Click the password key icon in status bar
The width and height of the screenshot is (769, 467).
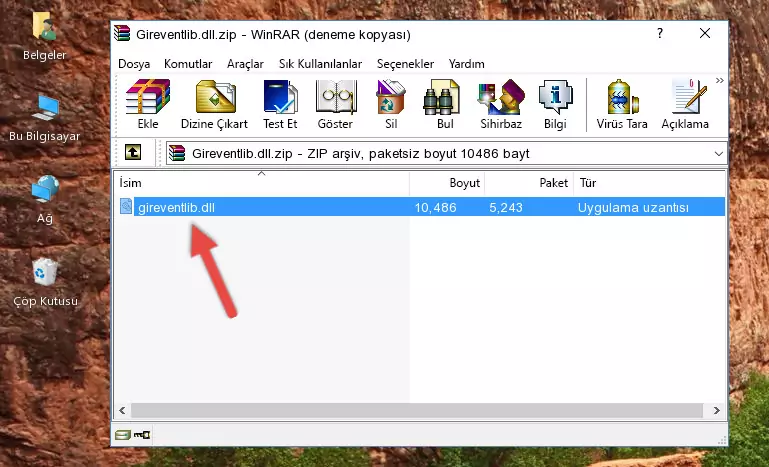[x=142, y=434]
